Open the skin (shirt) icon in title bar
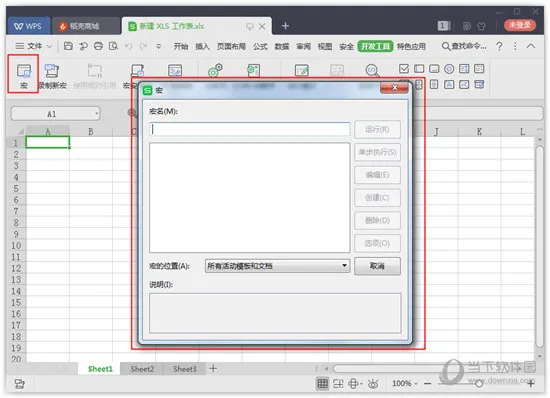The height and width of the screenshot is (398, 550). coord(482,26)
